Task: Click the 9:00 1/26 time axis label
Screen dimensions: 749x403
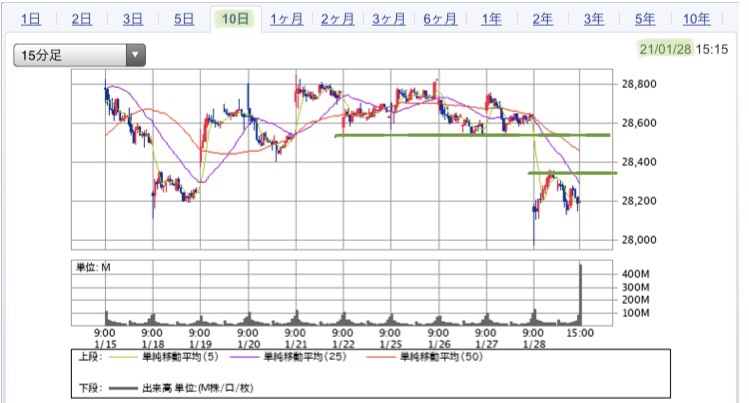Action: (x=438, y=338)
